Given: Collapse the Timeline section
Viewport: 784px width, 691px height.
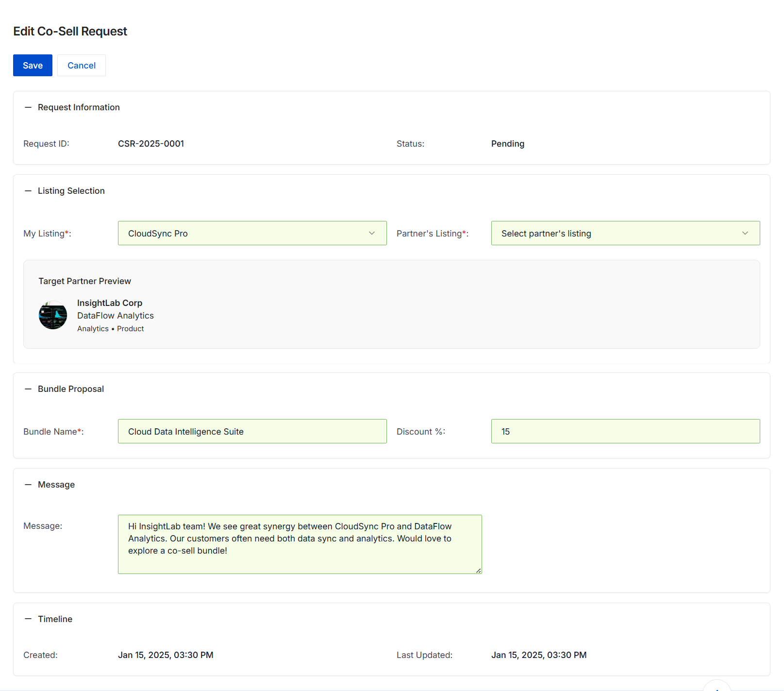Looking at the screenshot, I should tap(28, 619).
